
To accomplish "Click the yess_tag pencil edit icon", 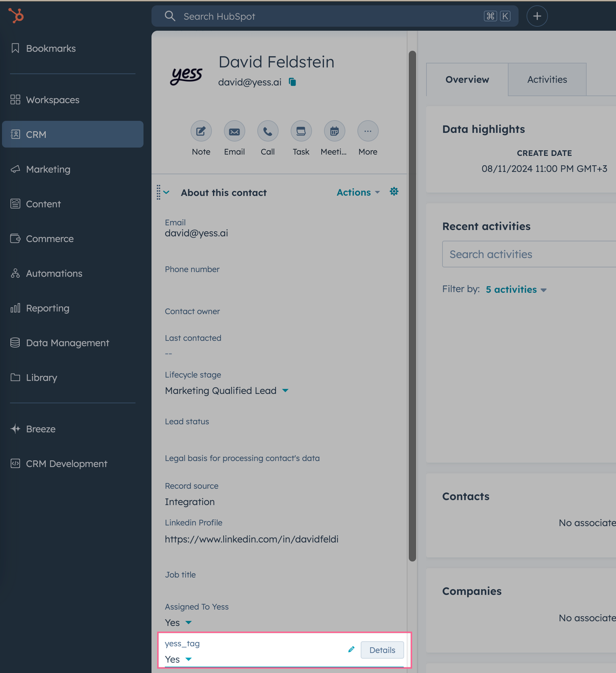I will point(351,649).
